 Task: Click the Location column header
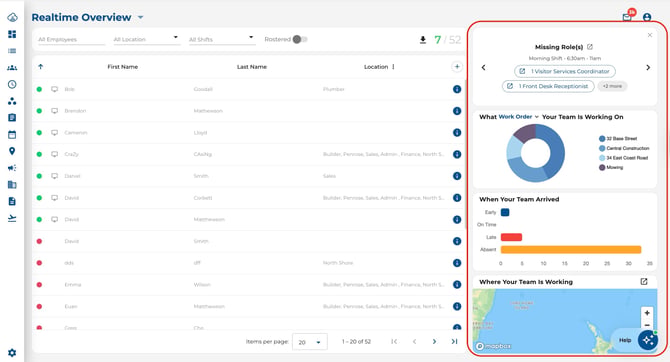(376, 67)
